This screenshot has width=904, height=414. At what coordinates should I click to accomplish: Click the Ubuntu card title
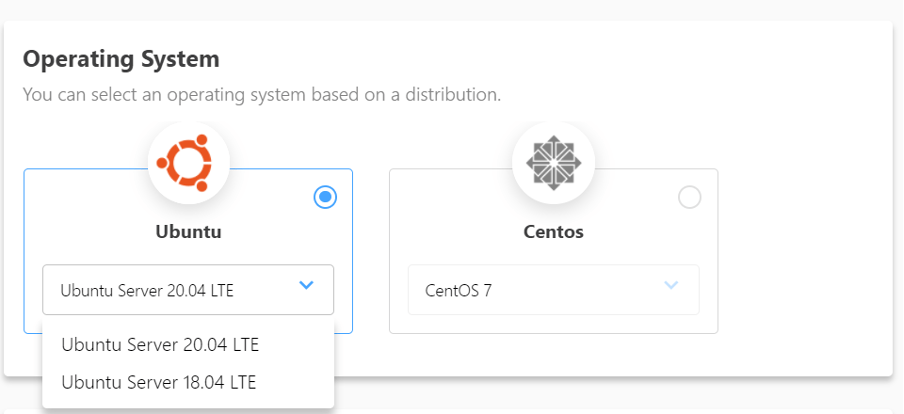(189, 232)
